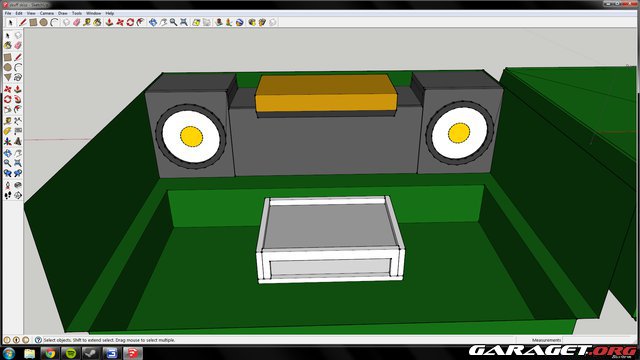This screenshot has height=360, width=640.
Task: Click the second round status bar icon
Action: click(16, 340)
